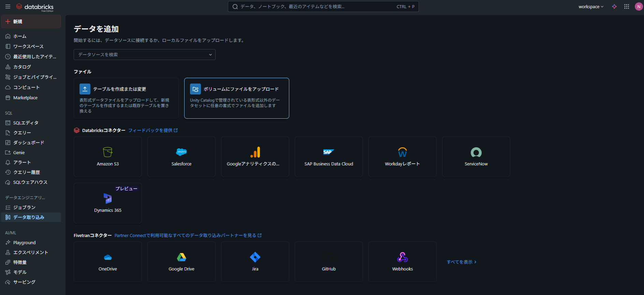
Task: Open Genie in the sidebar
Action: pyautogui.click(x=31, y=152)
